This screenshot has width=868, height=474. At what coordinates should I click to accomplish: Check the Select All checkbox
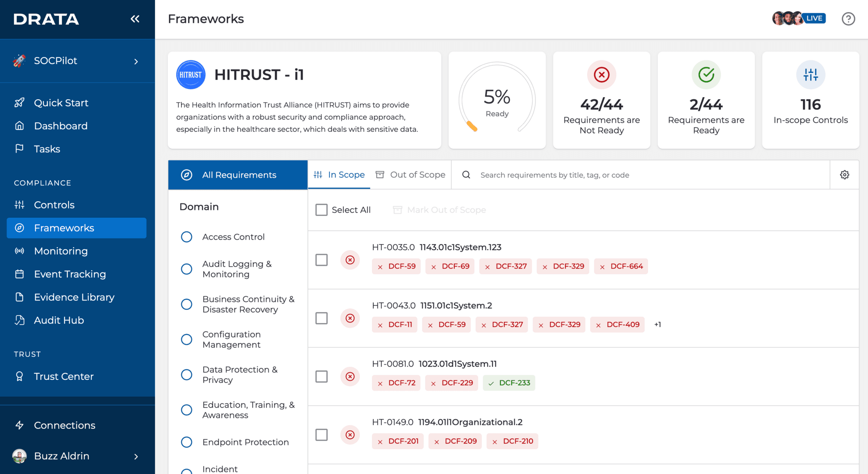click(x=322, y=210)
